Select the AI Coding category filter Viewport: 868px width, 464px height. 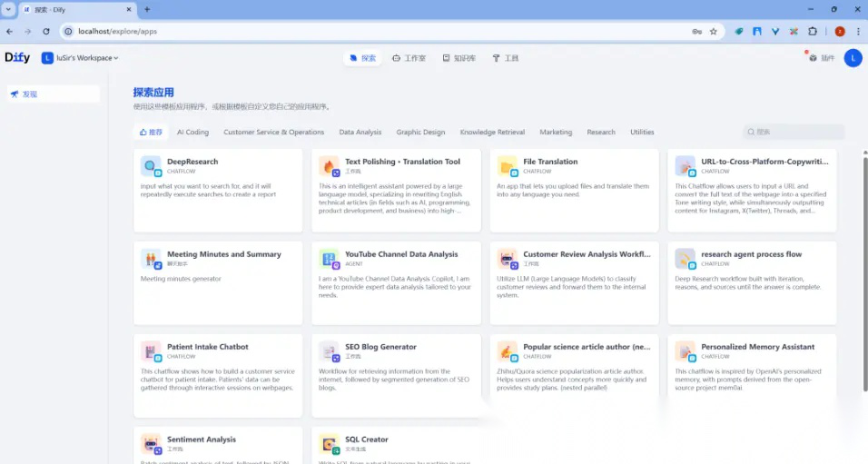click(x=192, y=132)
